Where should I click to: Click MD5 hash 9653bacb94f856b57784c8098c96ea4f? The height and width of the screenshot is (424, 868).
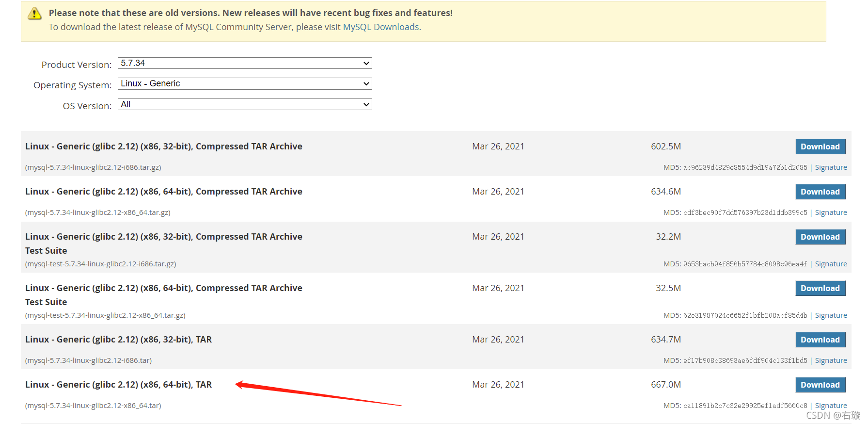coord(745,264)
